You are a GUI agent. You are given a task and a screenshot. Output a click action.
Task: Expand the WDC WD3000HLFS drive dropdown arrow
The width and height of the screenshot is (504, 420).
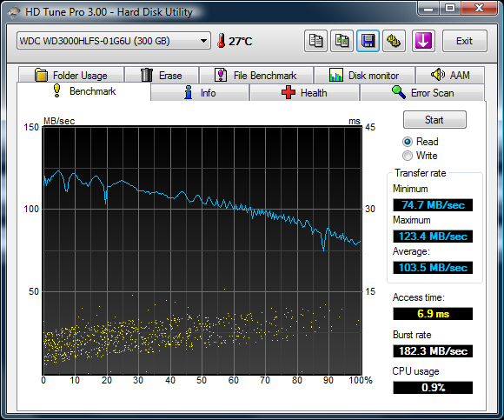[x=203, y=41]
